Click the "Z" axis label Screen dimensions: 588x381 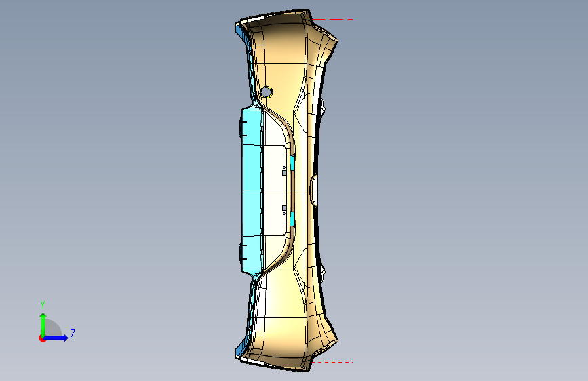(x=73, y=334)
